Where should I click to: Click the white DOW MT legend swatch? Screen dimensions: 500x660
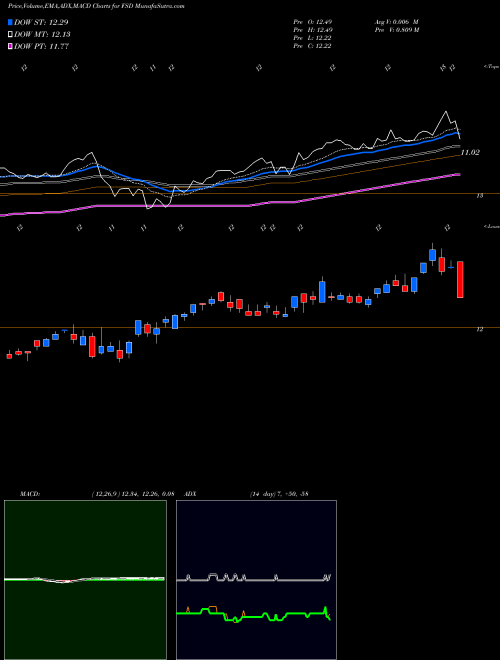click(10, 35)
